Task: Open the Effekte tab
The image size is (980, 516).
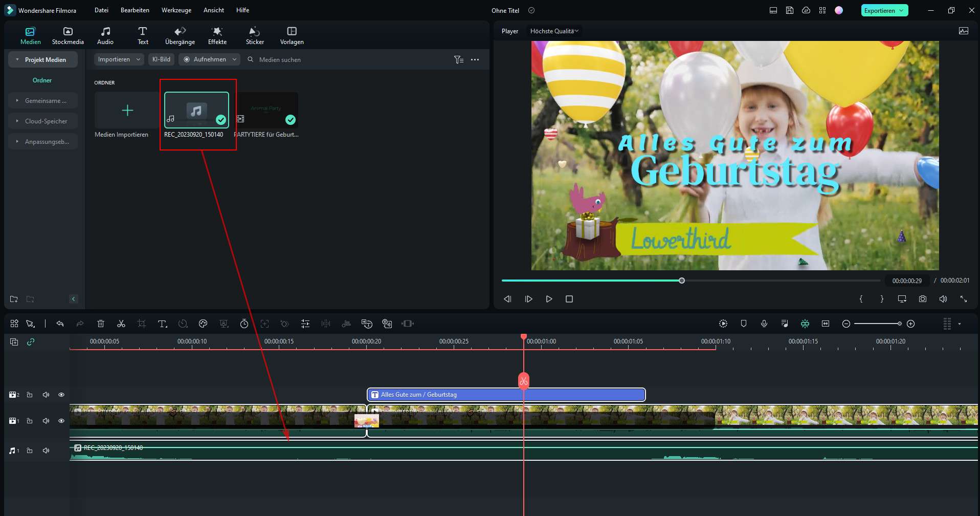Action: 217,36
